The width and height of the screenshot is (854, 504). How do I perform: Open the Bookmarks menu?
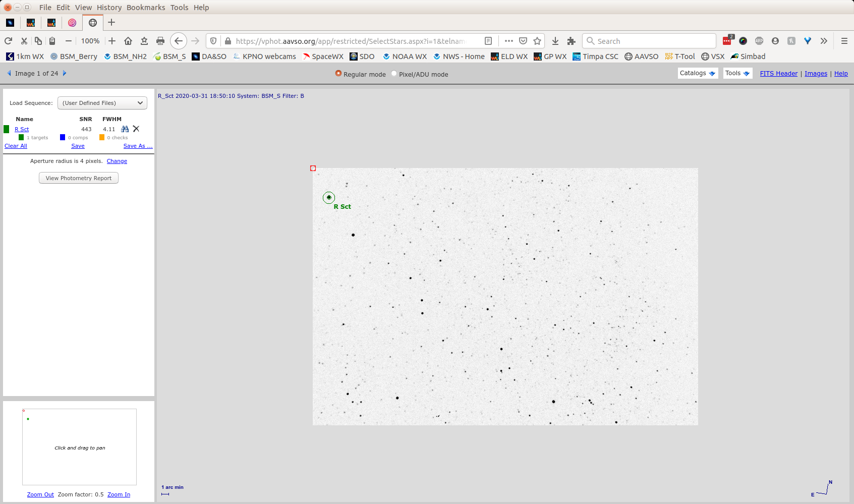pos(146,8)
